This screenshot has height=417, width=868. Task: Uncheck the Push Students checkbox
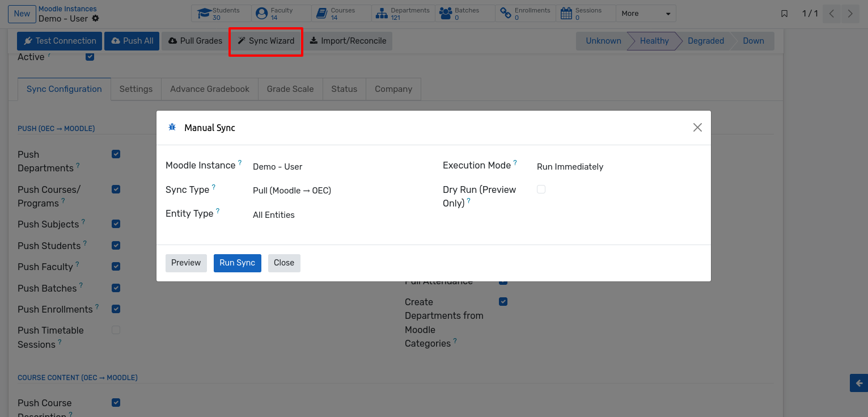[116, 246]
